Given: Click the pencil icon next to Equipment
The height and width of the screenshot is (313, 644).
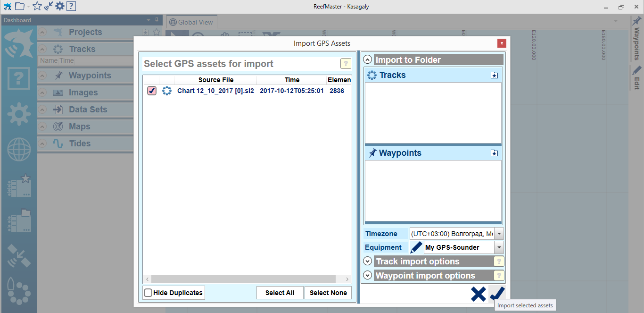Looking at the screenshot, I should 416,247.
